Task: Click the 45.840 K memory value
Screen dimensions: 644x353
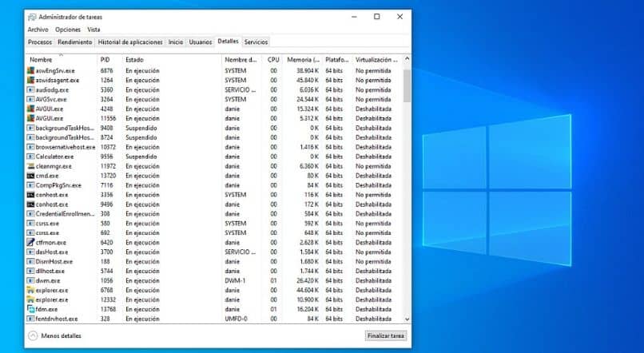Action: pos(308,80)
